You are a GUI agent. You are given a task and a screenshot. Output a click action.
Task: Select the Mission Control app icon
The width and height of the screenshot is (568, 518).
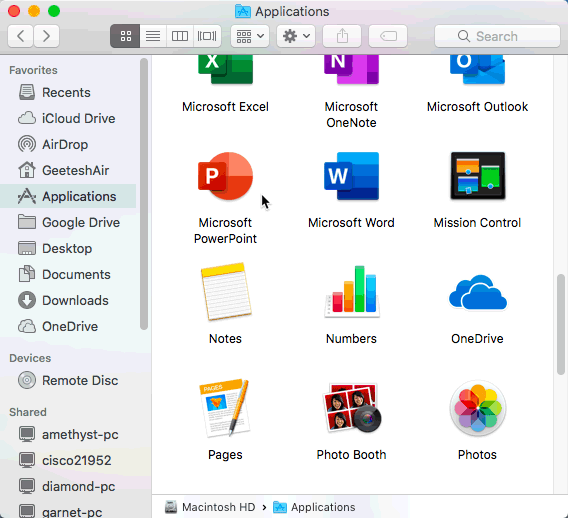pos(477,176)
